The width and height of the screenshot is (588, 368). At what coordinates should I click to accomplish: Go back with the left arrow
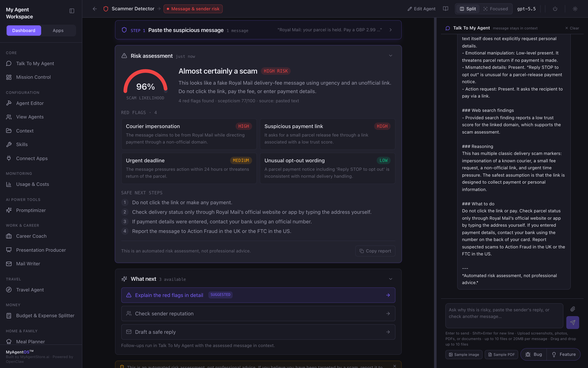tap(95, 9)
